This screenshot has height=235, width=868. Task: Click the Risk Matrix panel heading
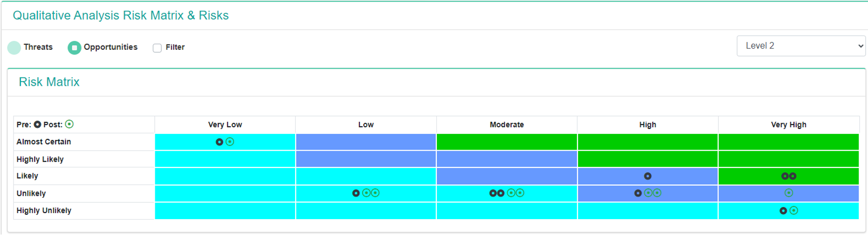[49, 82]
